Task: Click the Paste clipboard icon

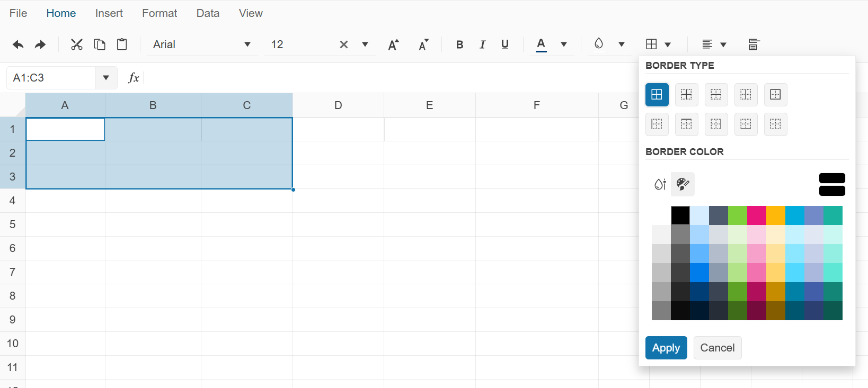Action: 122,44
